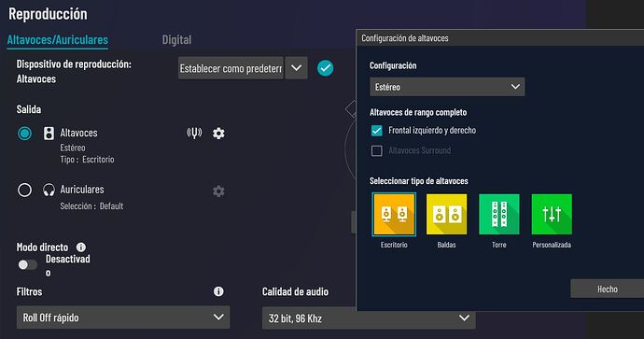
Task: Click the Establecer como predeterminado field
Action: (x=231, y=68)
